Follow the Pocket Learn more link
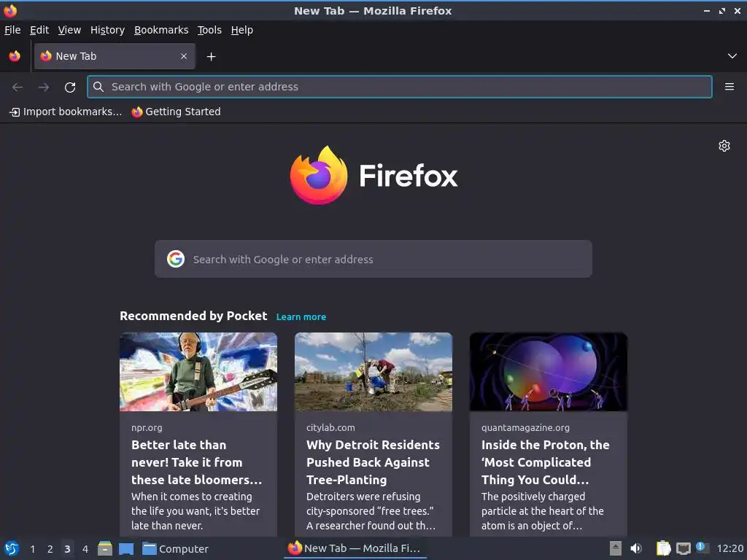747x560 pixels. pos(301,317)
